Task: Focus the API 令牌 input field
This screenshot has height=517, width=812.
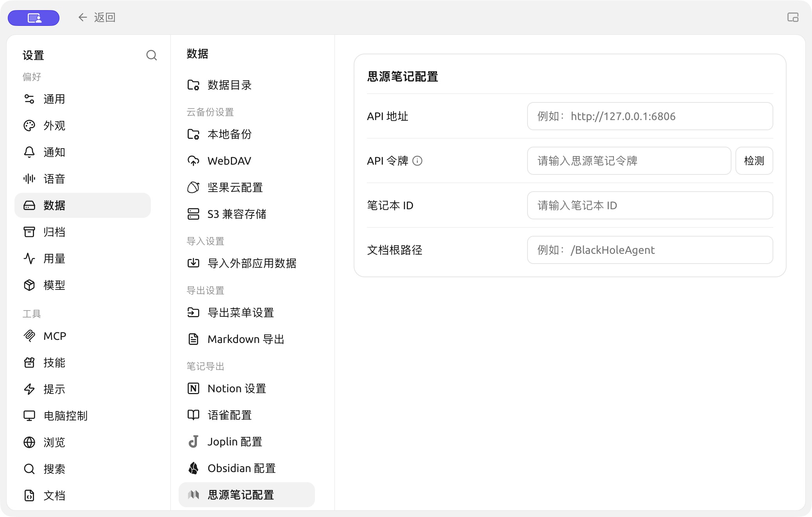Action: click(629, 161)
